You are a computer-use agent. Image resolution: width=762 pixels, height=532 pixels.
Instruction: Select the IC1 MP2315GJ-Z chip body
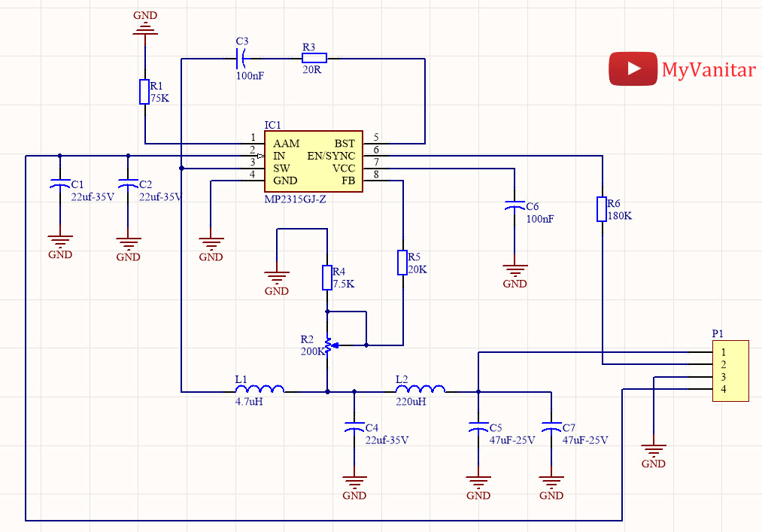(314, 162)
